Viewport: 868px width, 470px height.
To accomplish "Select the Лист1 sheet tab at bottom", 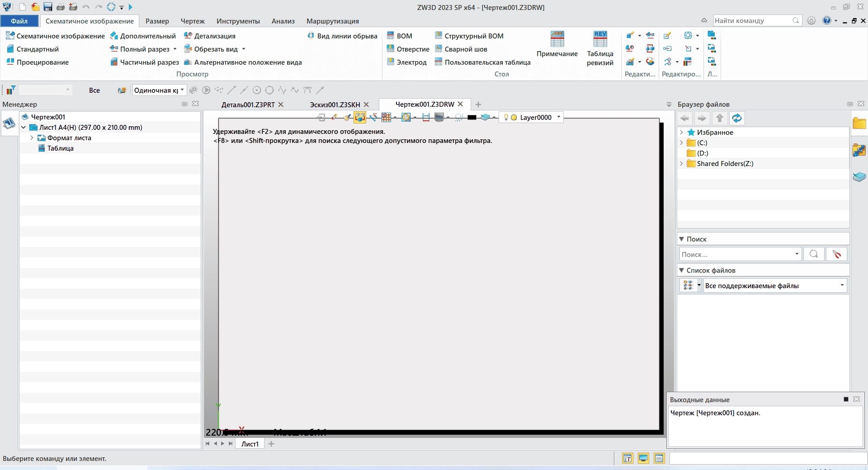I will pos(250,444).
